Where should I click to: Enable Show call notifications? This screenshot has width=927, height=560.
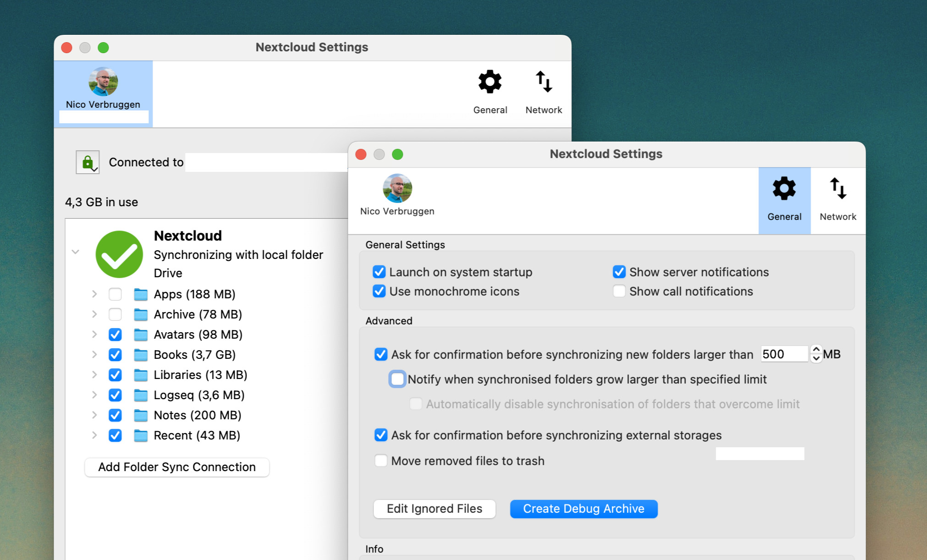[619, 291]
